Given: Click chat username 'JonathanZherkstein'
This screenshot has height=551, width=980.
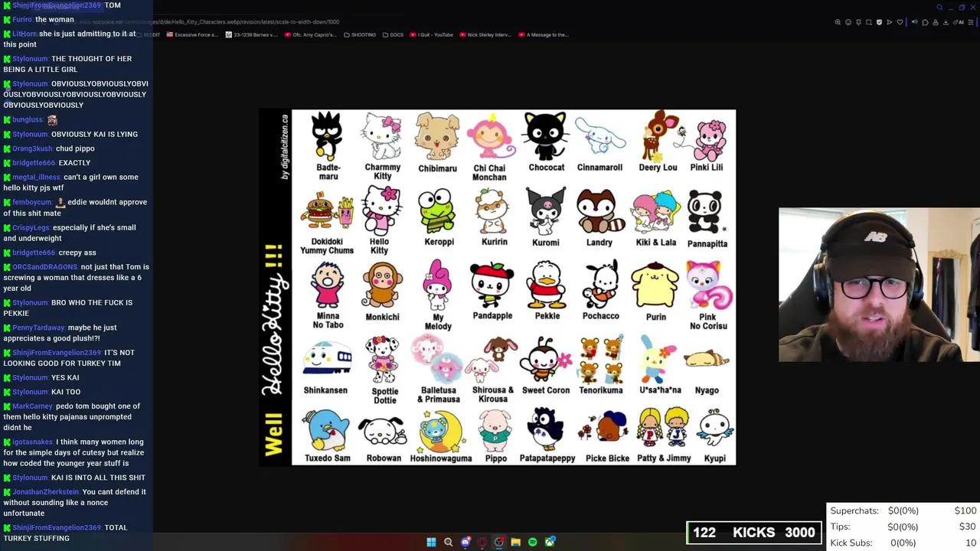Looking at the screenshot, I should pos(45,492).
